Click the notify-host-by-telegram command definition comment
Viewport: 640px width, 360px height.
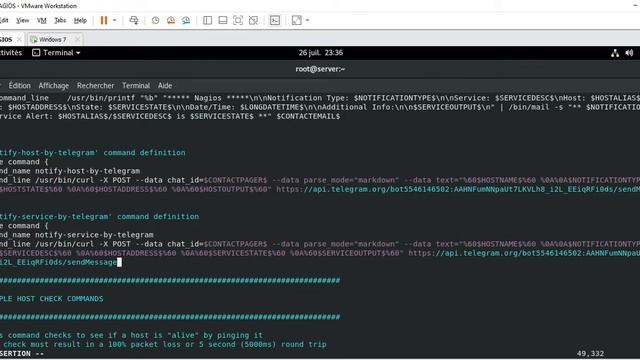[x=93, y=153]
